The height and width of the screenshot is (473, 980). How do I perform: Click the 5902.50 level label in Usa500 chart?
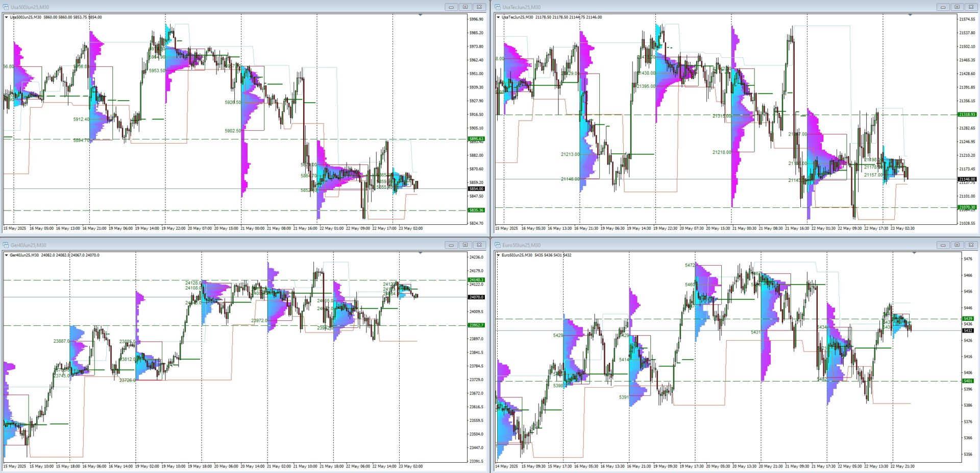pyautogui.click(x=233, y=131)
